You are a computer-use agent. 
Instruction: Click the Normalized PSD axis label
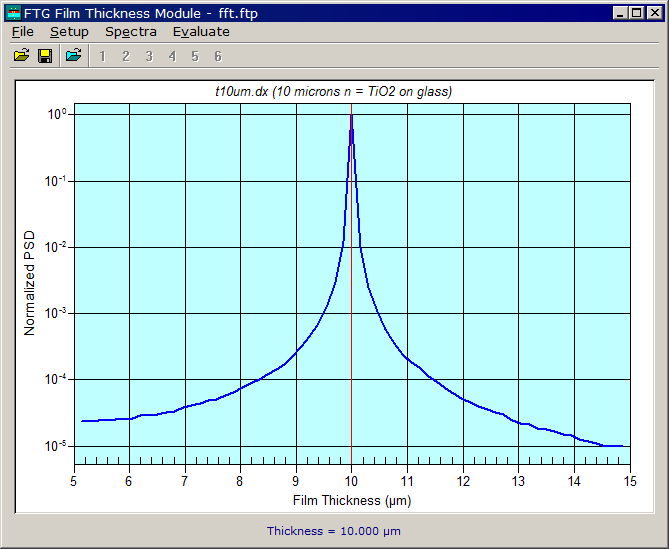tap(29, 284)
